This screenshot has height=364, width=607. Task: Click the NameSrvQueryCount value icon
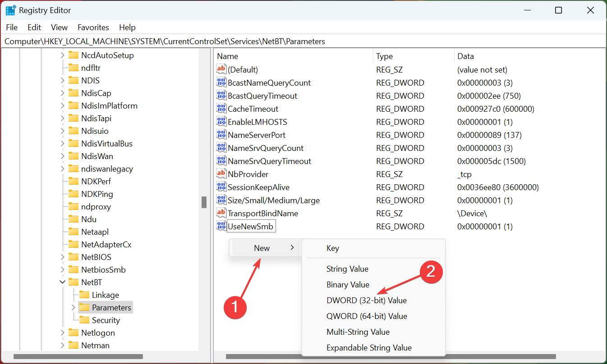[x=221, y=148]
